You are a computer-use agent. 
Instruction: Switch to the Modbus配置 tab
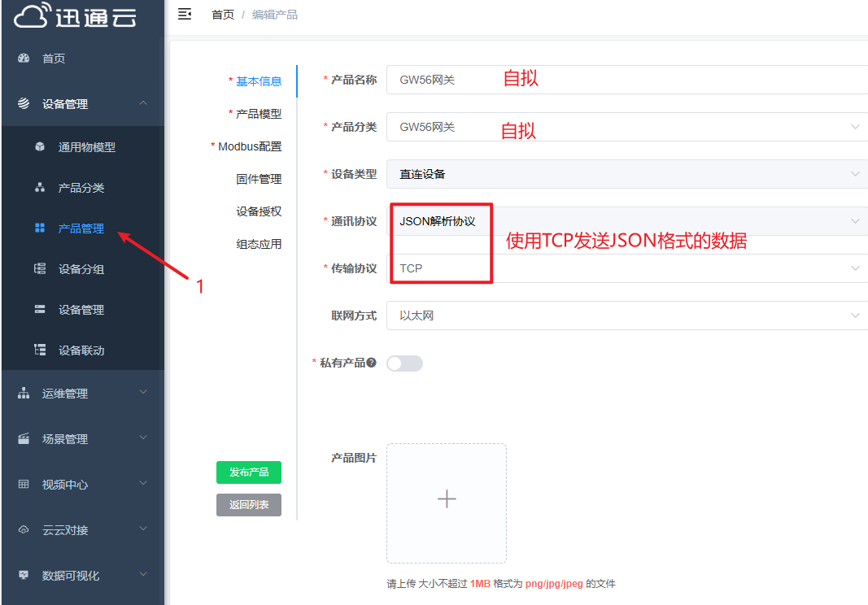coord(250,146)
